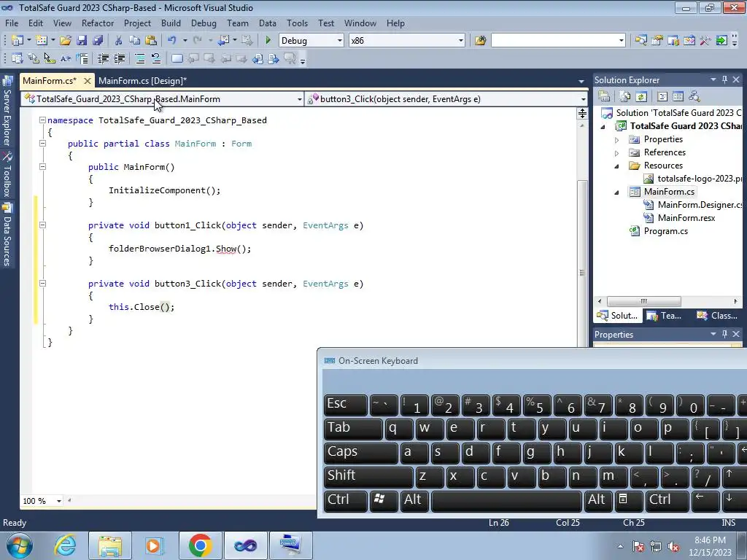Switch to the MainForm.cs [Design]* tab
This screenshot has height=560, width=747.
142,80
